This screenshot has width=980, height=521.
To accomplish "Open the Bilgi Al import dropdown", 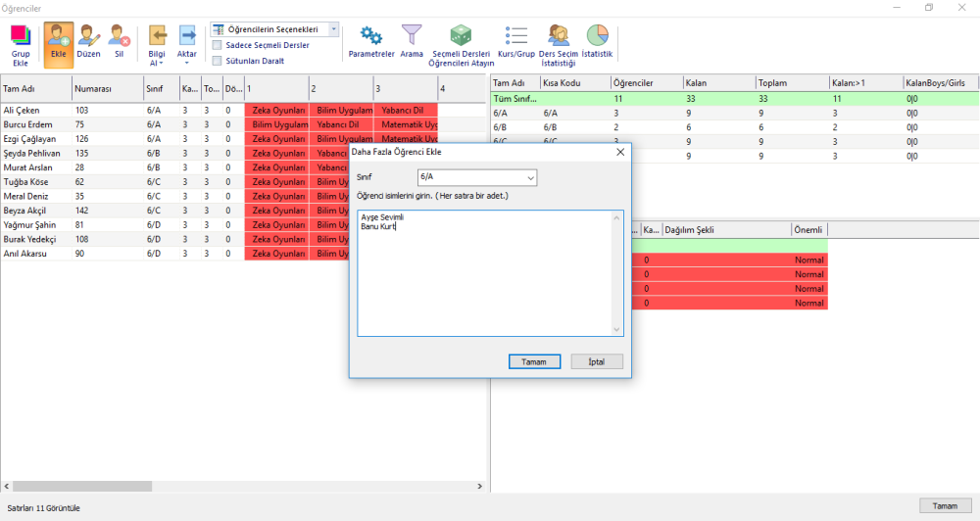I will pos(157,45).
